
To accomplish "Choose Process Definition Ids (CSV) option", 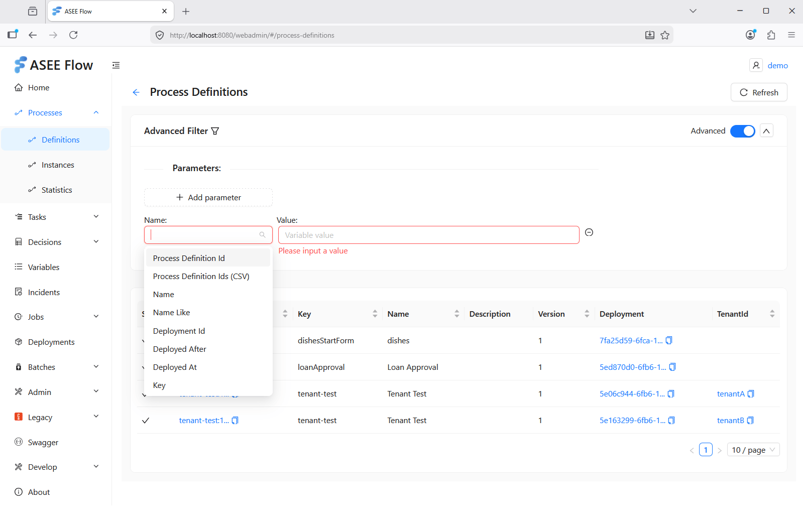I will click(208, 276).
